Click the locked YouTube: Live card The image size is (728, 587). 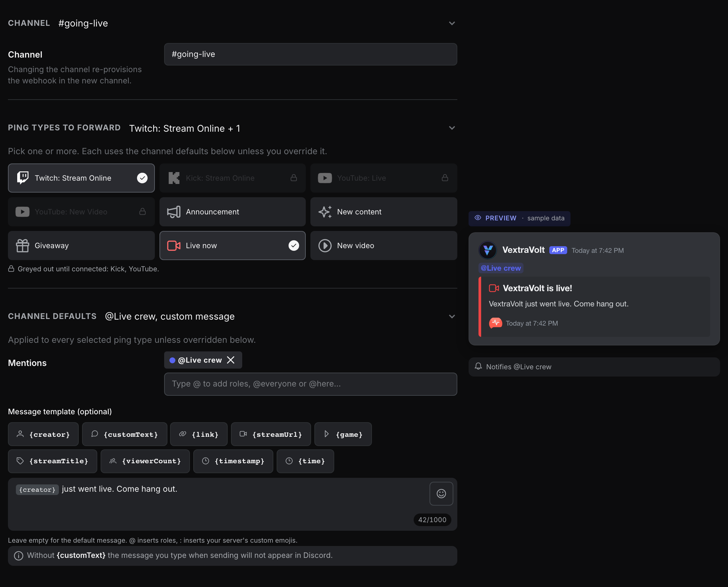point(384,178)
